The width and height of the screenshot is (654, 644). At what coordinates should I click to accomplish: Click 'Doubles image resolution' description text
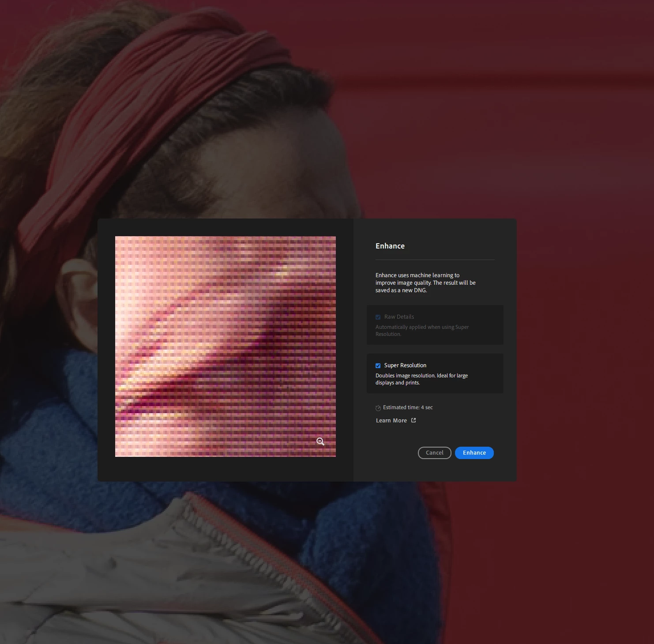tap(421, 379)
